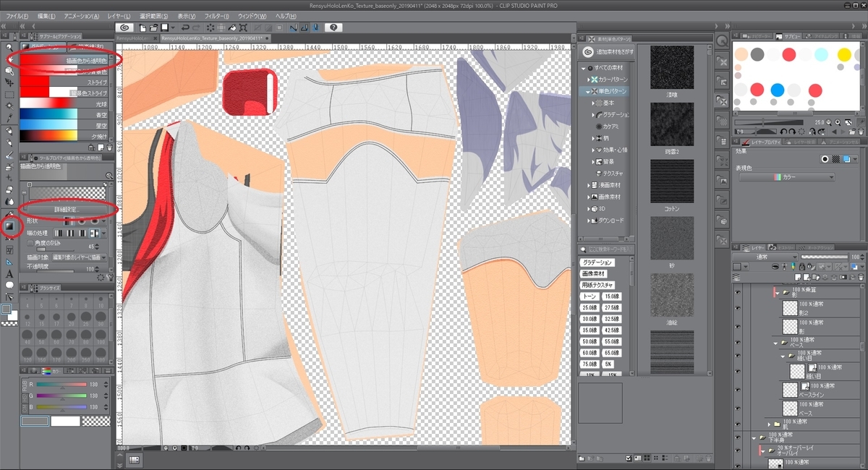
Task: Toggle visibility of ベース folder
Action: (x=739, y=343)
